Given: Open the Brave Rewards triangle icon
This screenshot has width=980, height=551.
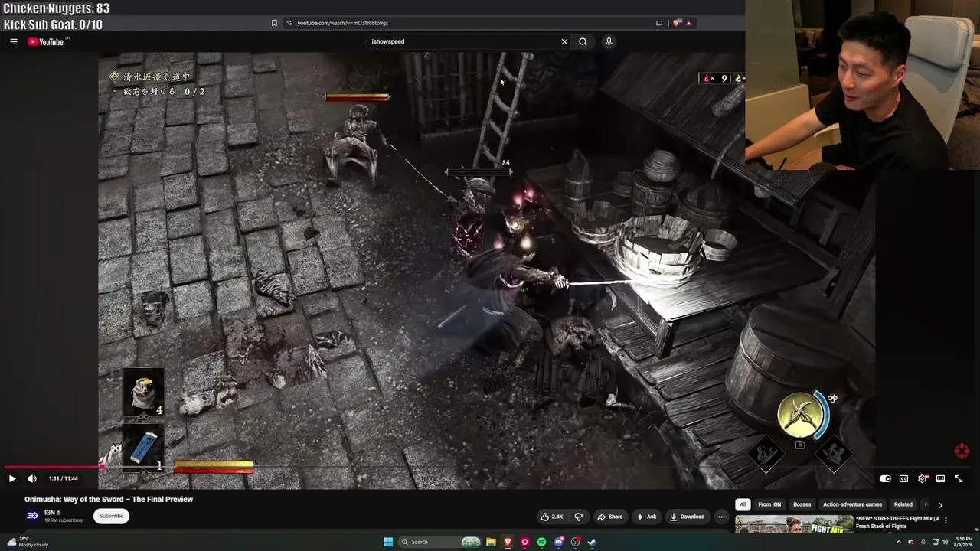Looking at the screenshot, I should click(688, 23).
